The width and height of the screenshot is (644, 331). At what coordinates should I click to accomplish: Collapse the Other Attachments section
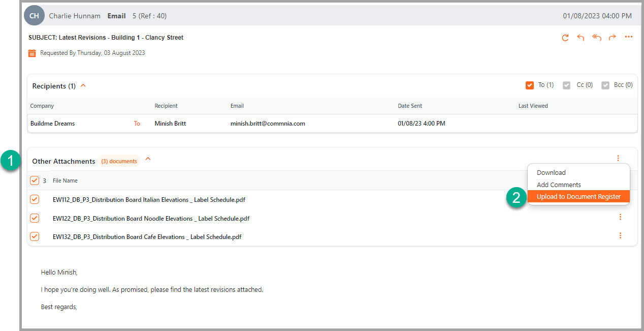pyautogui.click(x=148, y=159)
